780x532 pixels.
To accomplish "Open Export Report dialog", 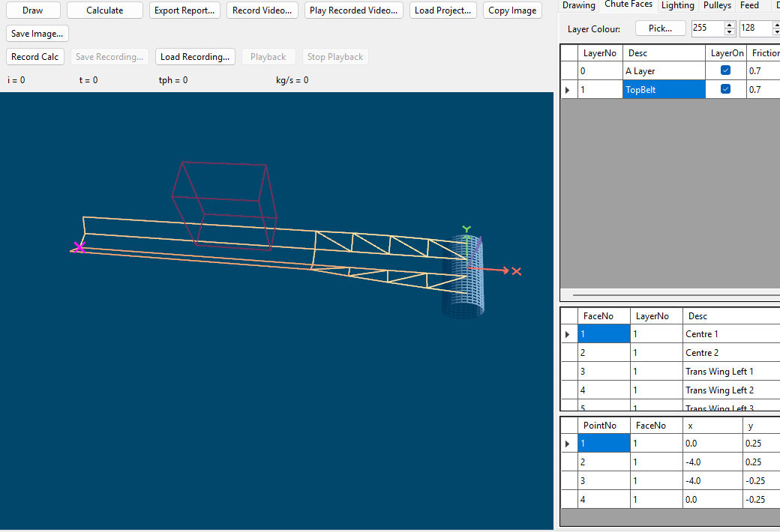I will [184, 10].
